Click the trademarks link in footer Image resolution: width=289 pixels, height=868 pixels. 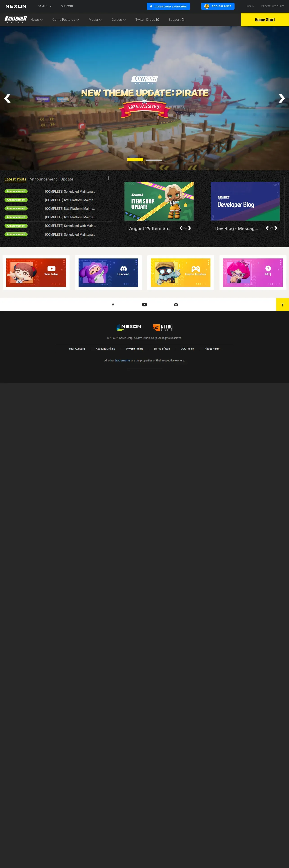pos(122,361)
